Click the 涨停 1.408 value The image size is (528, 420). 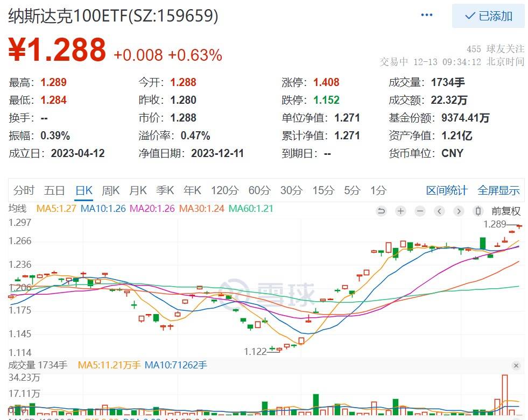(x=326, y=82)
